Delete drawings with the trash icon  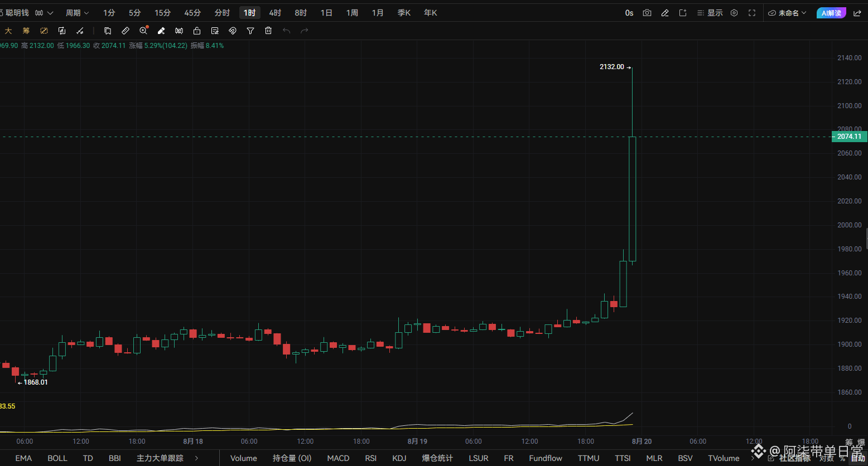point(268,31)
